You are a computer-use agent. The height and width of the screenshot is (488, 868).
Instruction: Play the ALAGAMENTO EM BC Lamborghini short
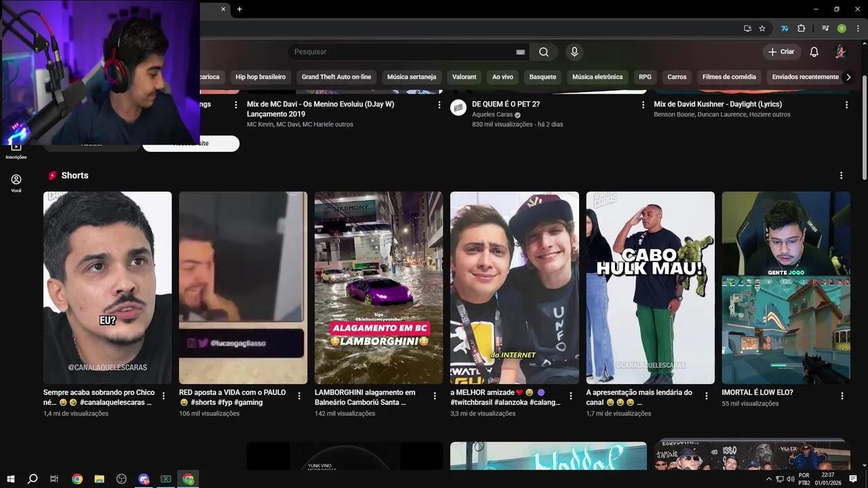[378, 287]
